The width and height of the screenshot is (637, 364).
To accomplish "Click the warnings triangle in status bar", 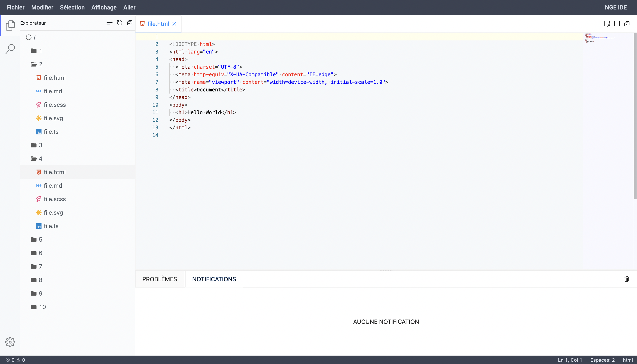I will tap(18, 360).
